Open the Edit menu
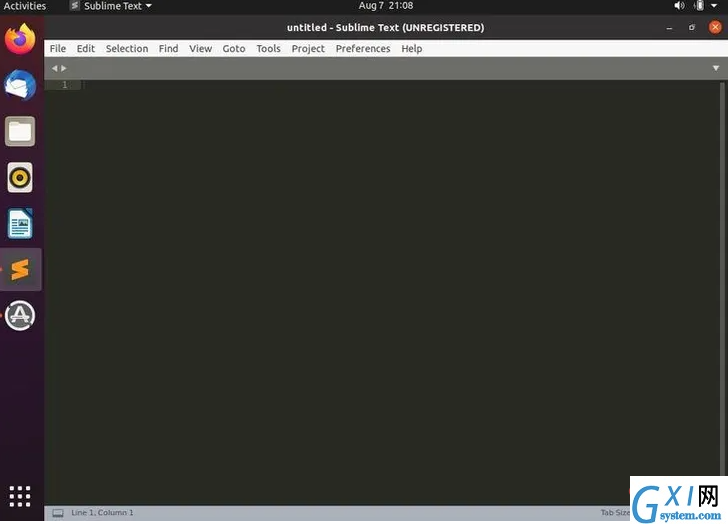728x524 pixels. (85, 49)
